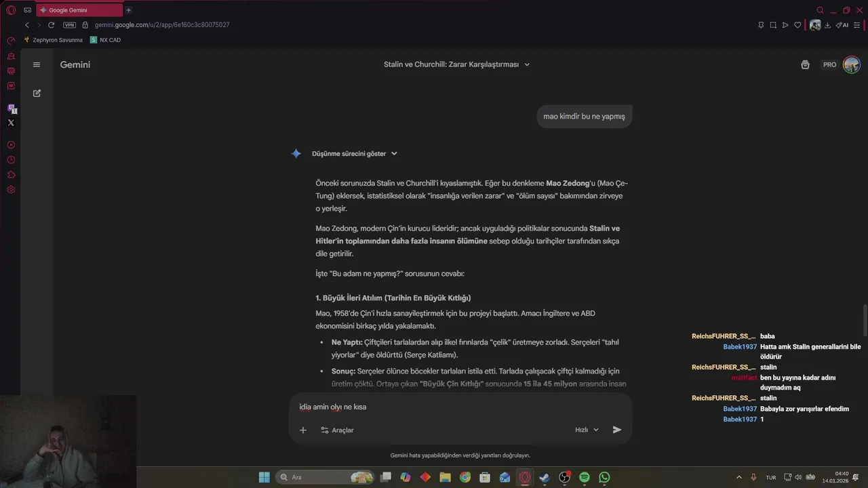Image resolution: width=868 pixels, height=488 pixels.
Task: Open the Hızlı model selector dropdown
Action: point(587,430)
